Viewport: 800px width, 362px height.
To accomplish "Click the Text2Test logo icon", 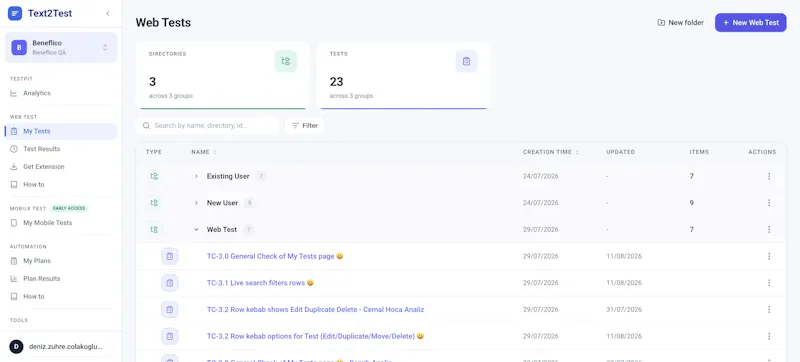I will click(15, 13).
